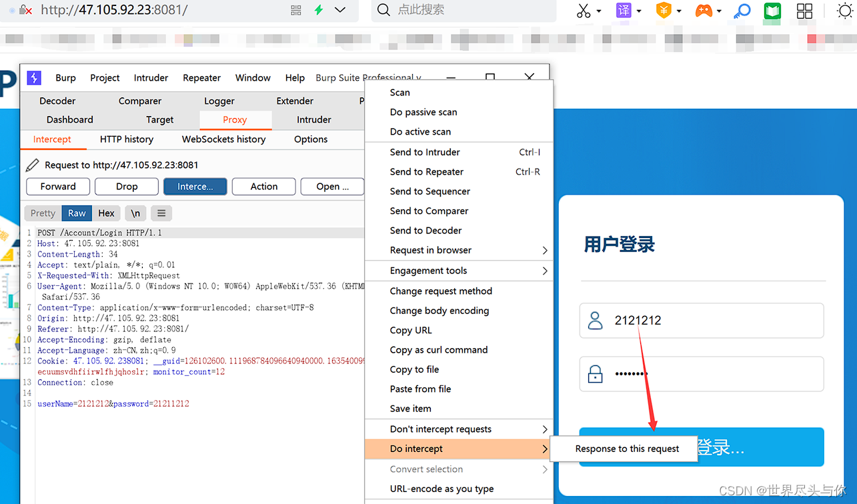Expand the address bar dropdown chevron
This screenshot has width=857, height=504.
pyautogui.click(x=340, y=10)
